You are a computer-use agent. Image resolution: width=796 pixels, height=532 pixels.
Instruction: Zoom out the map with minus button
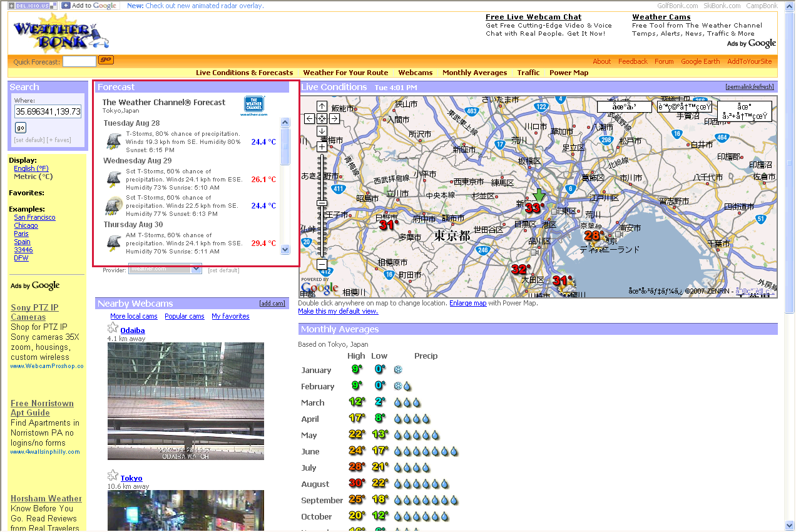click(322, 264)
